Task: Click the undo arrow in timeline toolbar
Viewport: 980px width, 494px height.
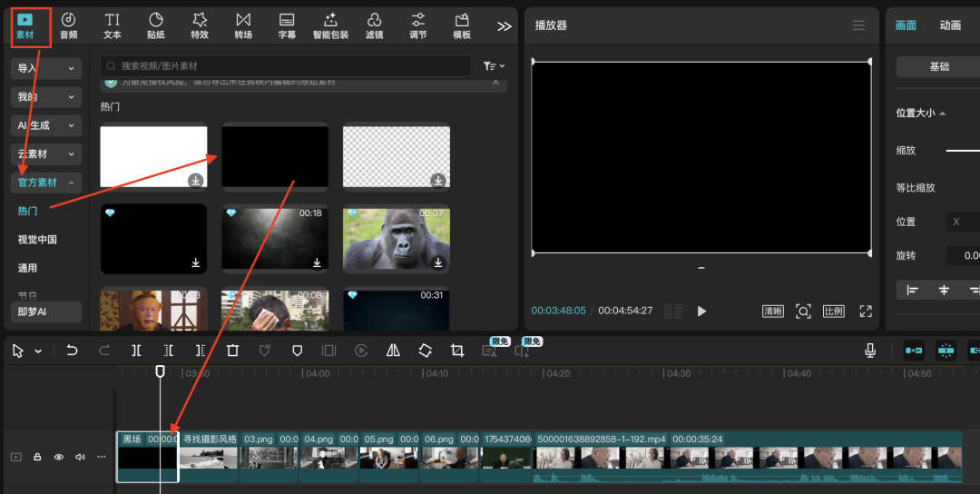Action: [x=73, y=351]
